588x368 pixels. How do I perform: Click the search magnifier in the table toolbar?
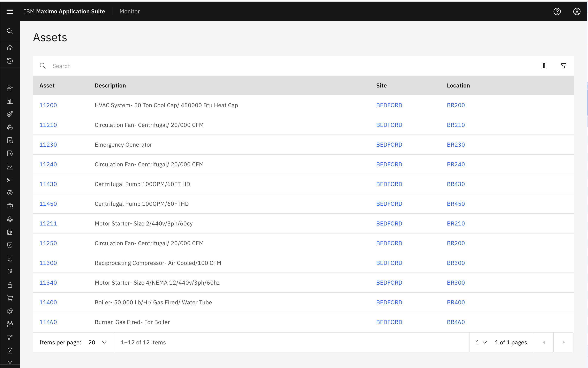click(x=43, y=66)
